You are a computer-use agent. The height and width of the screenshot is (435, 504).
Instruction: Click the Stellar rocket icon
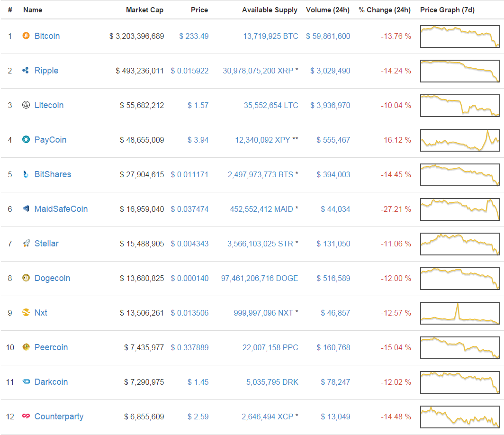click(x=26, y=243)
